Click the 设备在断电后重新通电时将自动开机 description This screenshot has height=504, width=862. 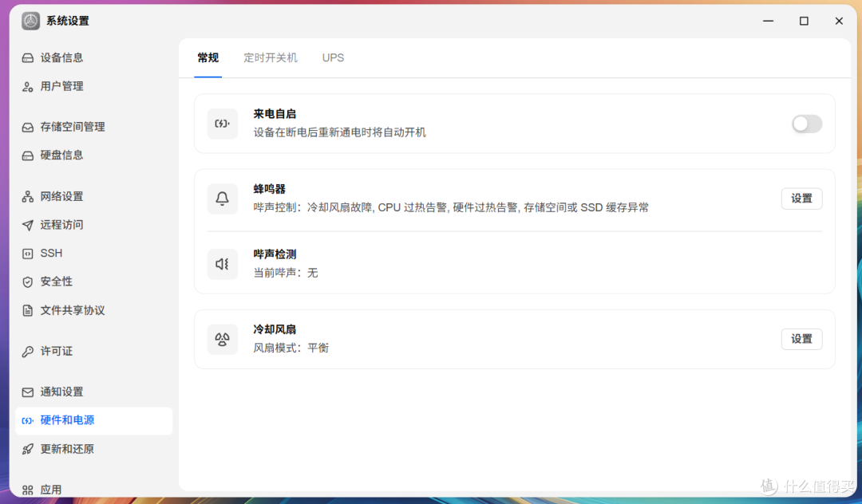click(x=340, y=132)
